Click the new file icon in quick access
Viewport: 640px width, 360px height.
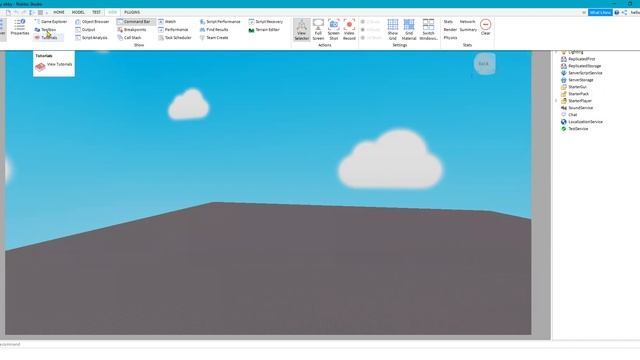8,13
